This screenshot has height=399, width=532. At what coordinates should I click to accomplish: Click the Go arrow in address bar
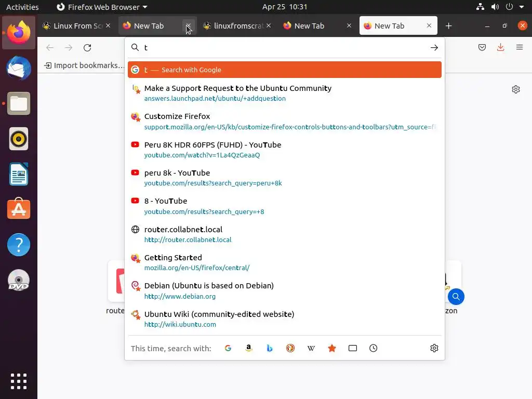pos(434,47)
